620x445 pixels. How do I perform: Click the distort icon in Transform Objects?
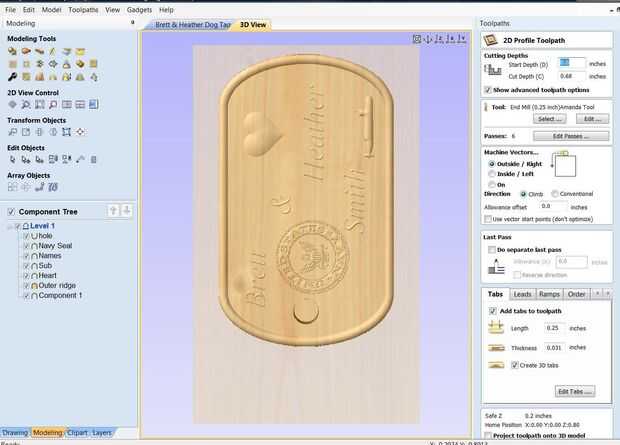click(66, 132)
